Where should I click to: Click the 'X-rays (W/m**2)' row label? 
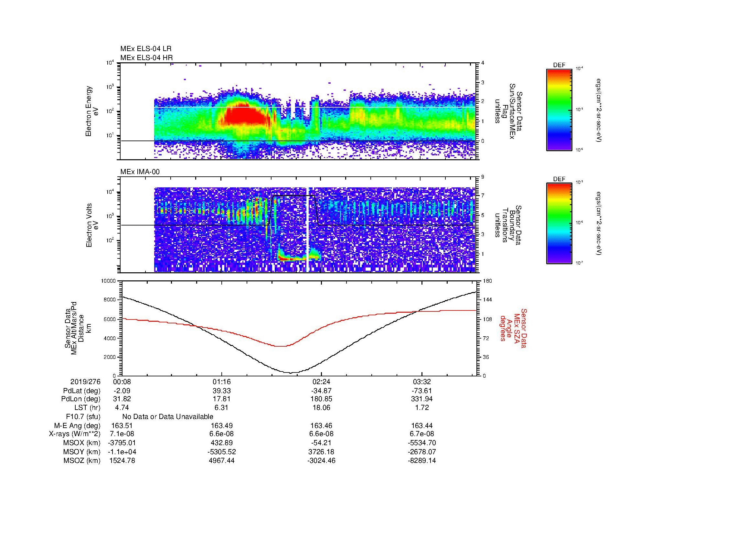[74, 434]
